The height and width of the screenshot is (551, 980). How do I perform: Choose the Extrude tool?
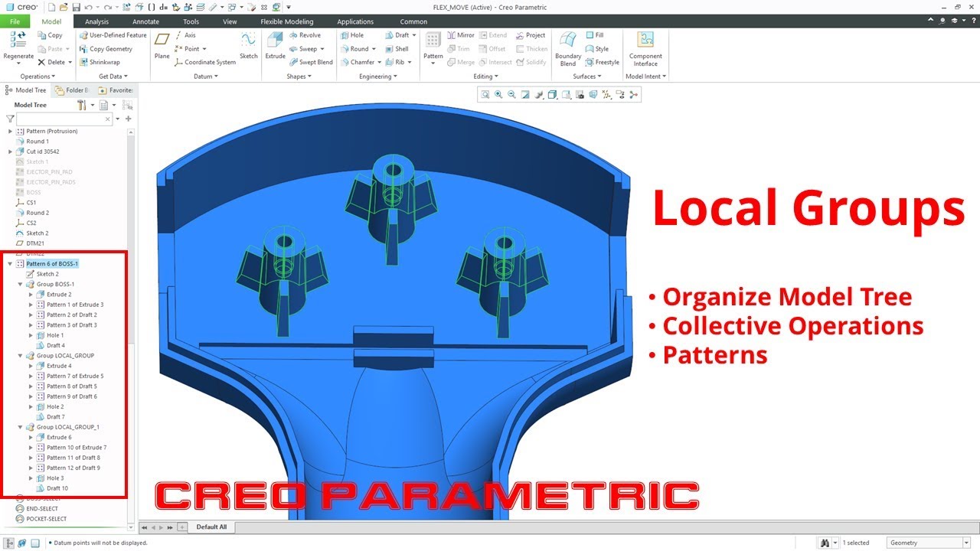[275, 45]
